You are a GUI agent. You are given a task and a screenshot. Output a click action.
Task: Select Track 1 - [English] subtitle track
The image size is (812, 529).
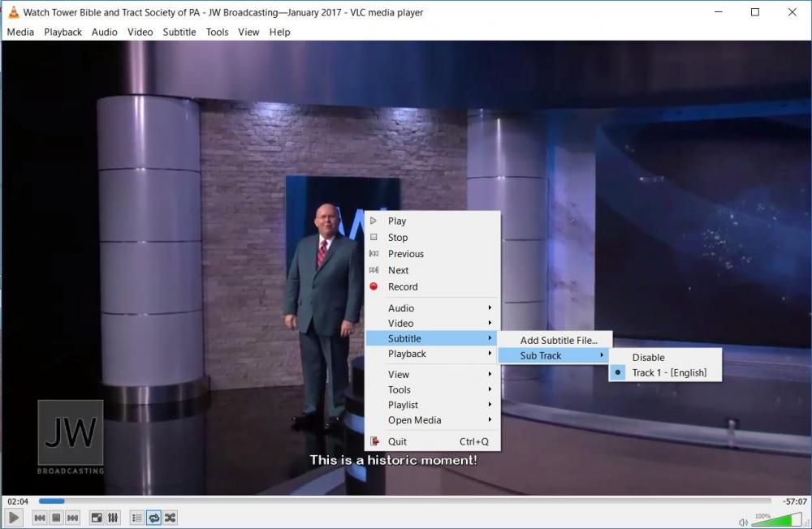tap(669, 372)
